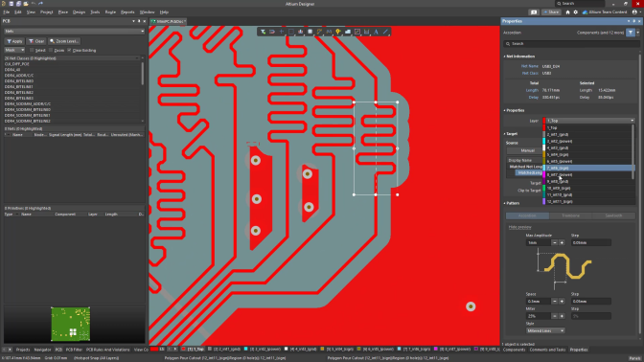
Task: Select the place line tool in active bar
Action: point(385,32)
